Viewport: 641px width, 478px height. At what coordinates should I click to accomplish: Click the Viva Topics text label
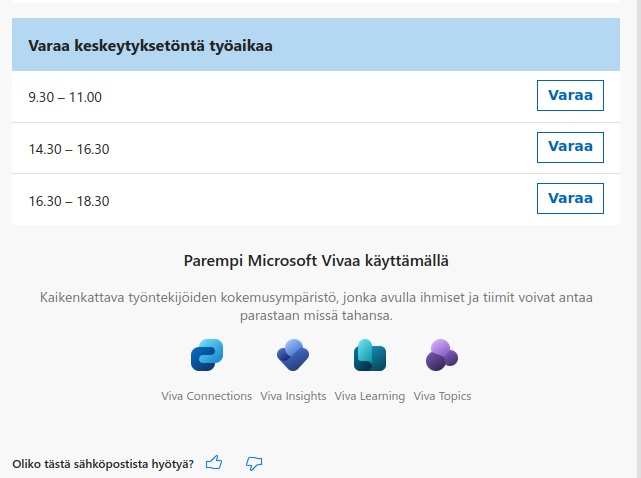pos(442,396)
